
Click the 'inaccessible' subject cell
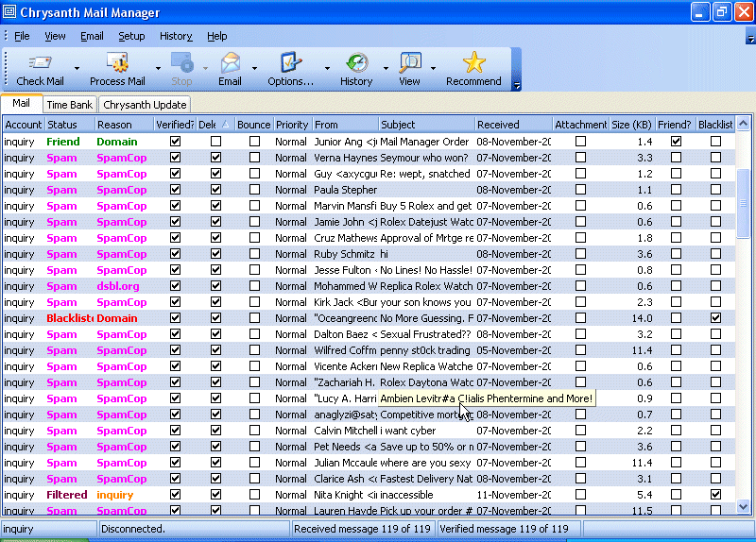click(427, 495)
